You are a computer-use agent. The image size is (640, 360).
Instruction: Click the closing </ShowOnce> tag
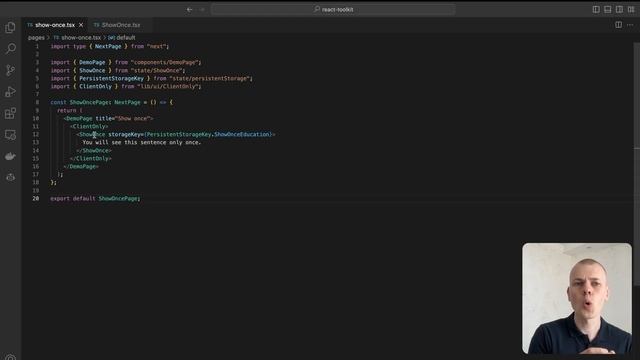[94, 151]
